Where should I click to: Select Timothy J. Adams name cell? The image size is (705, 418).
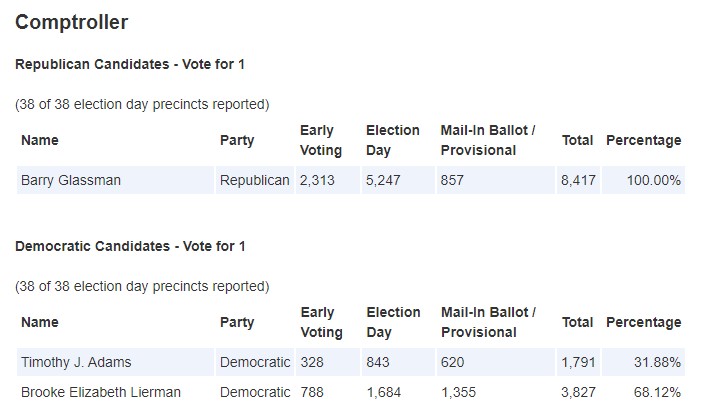[x=116, y=362]
